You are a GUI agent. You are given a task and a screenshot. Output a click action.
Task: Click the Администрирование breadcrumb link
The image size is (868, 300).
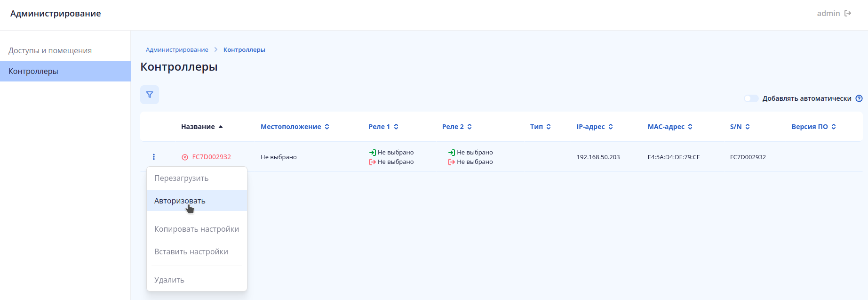click(x=177, y=49)
